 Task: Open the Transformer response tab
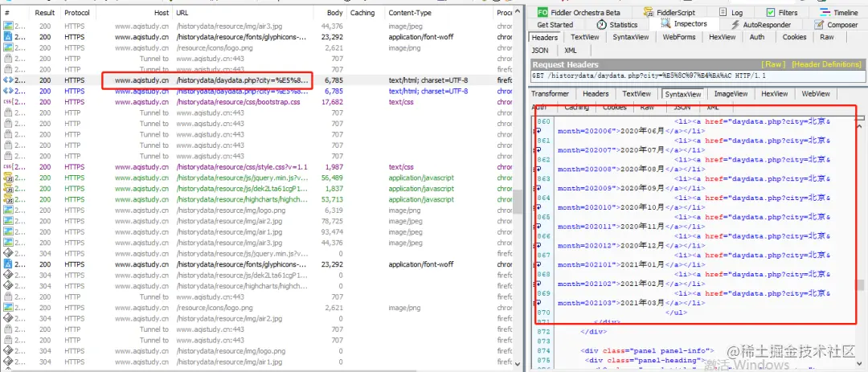tap(551, 93)
